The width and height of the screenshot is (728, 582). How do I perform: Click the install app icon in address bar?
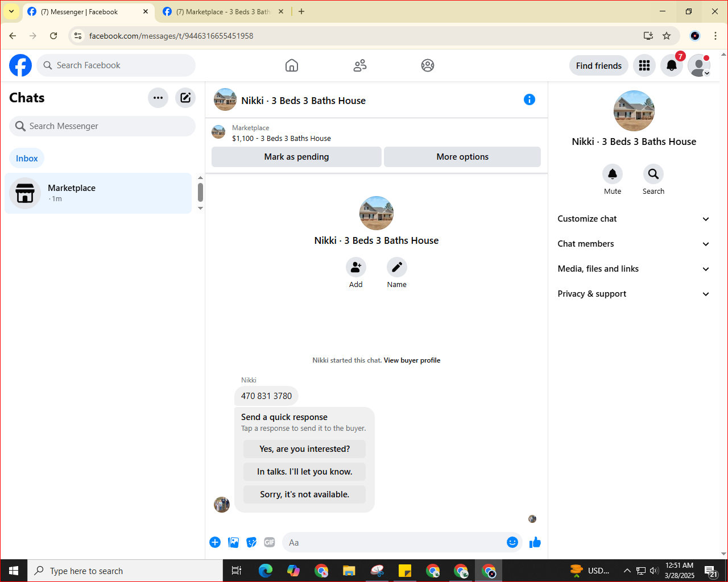(648, 36)
